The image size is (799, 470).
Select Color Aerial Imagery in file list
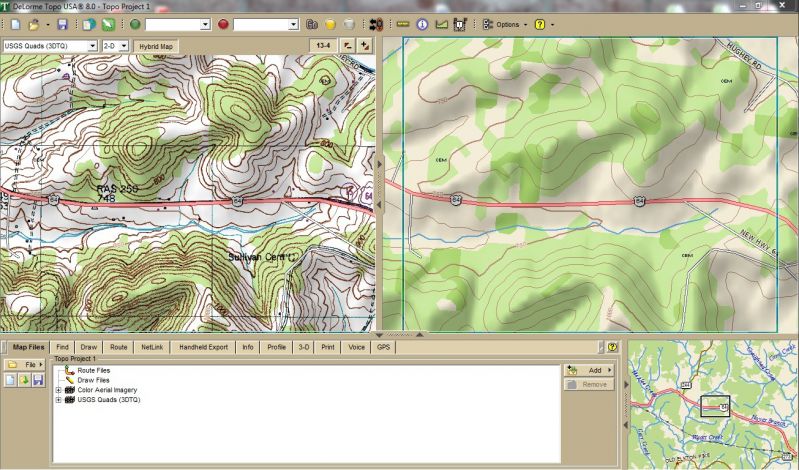click(x=107, y=390)
